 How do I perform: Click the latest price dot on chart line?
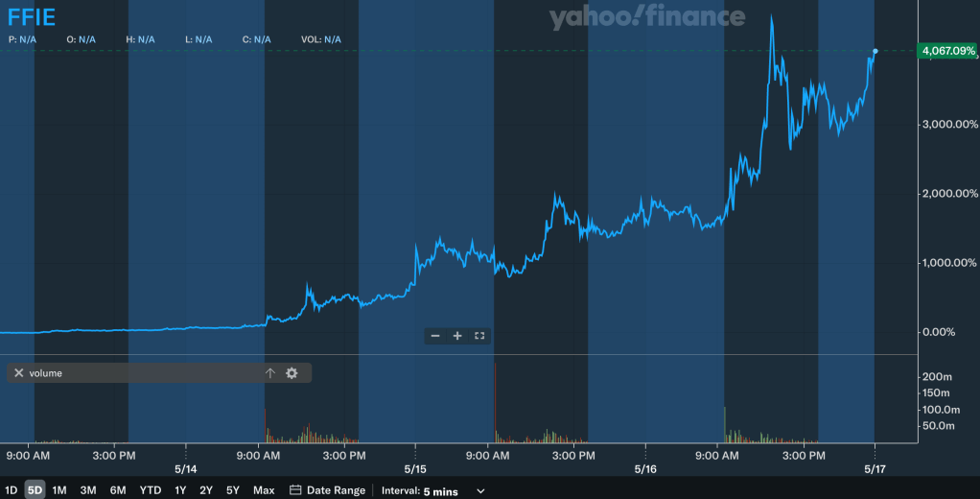[875, 50]
